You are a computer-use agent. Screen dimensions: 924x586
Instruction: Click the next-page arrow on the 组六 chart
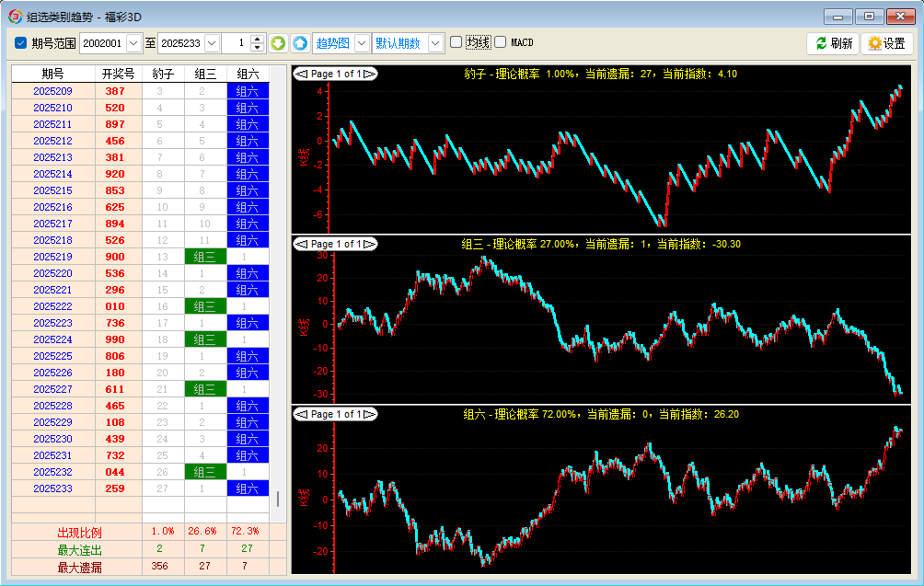tap(370, 414)
